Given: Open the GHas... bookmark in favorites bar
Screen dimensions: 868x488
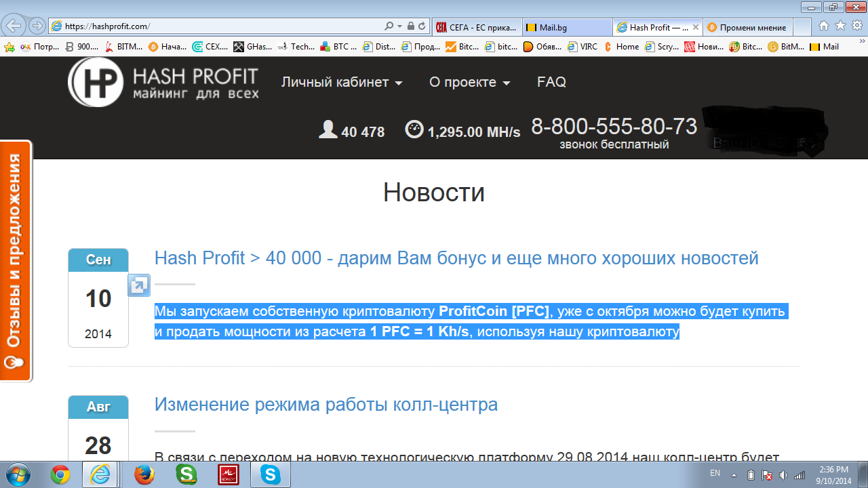Looking at the screenshot, I should (253, 47).
